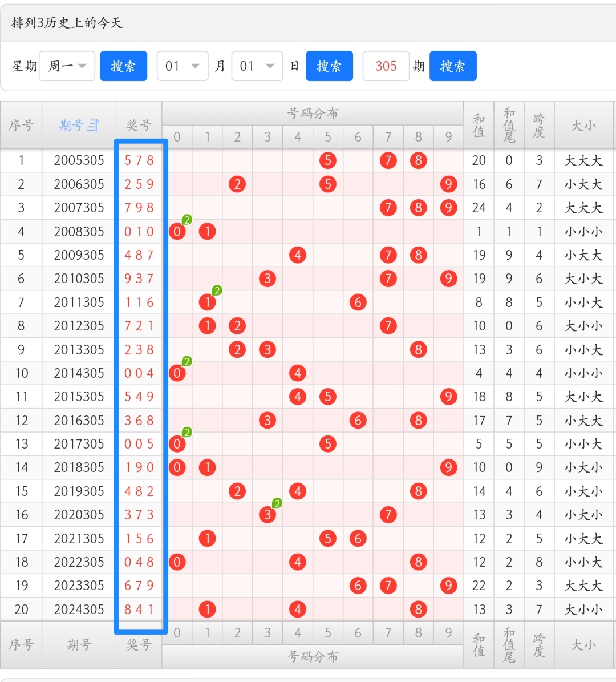The width and height of the screenshot is (616, 682).
Task: Click red ball 6 in row 2023305
Action: [x=358, y=586]
